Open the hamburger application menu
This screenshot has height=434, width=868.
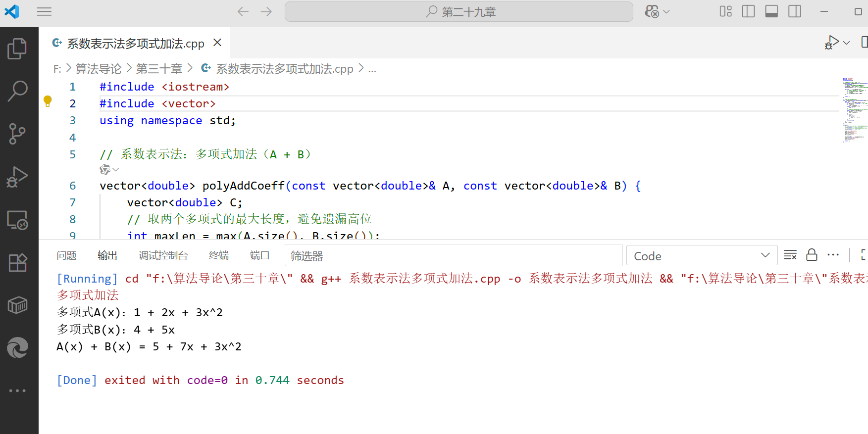(x=44, y=11)
